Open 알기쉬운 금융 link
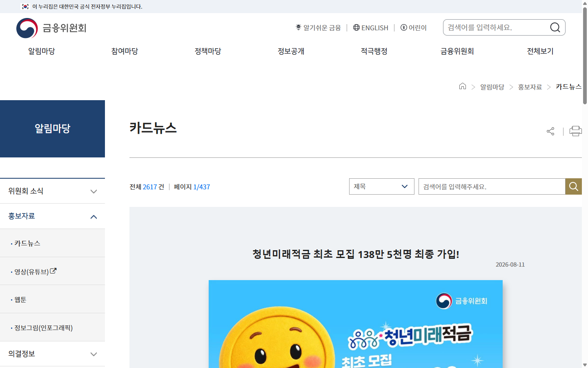This screenshot has width=588, height=368. 318,27
